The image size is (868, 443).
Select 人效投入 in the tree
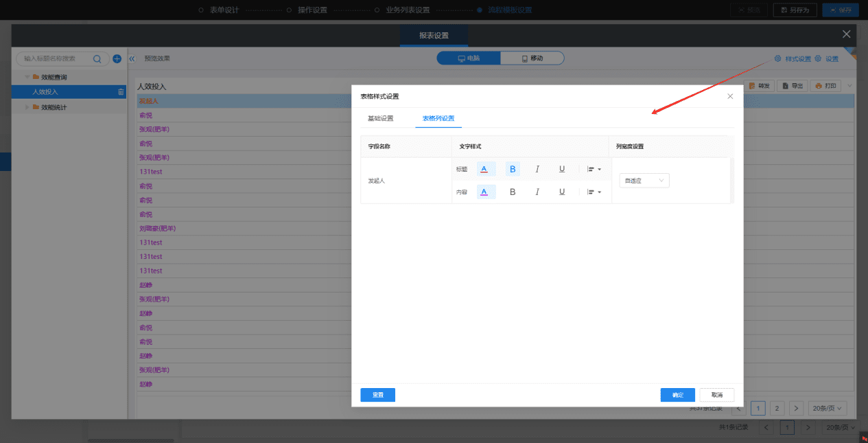[69, 92]
